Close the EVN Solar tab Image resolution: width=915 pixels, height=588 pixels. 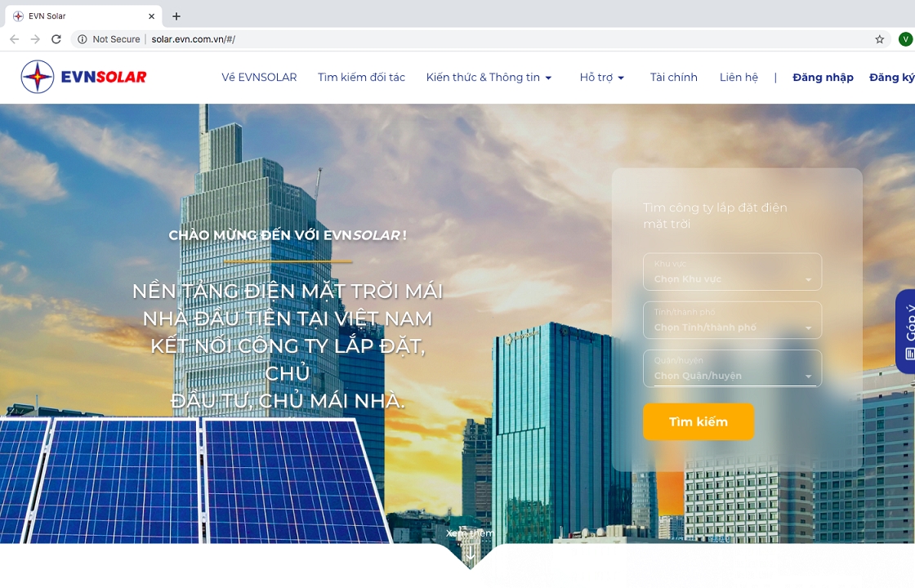[151, 16]
